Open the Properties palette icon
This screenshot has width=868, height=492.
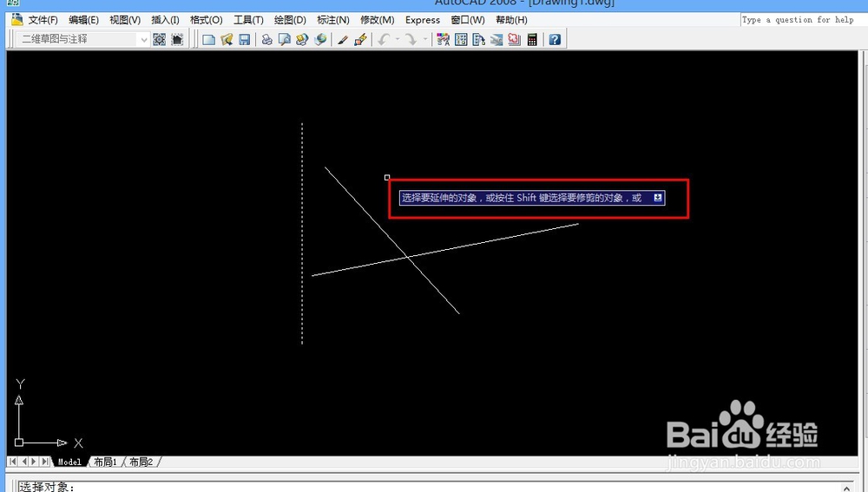pyautogui.click(x=443, y=39)
